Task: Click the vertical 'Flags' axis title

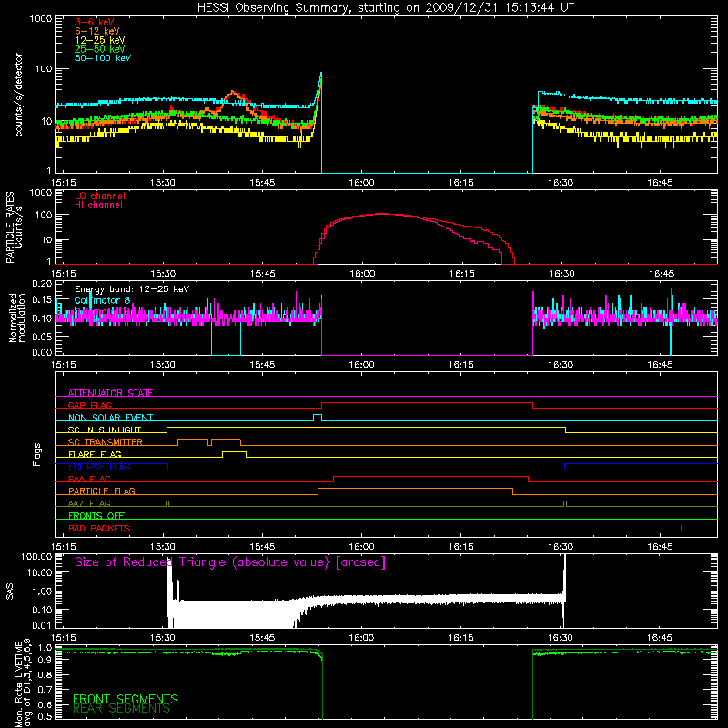Action: tap(37, 454)
